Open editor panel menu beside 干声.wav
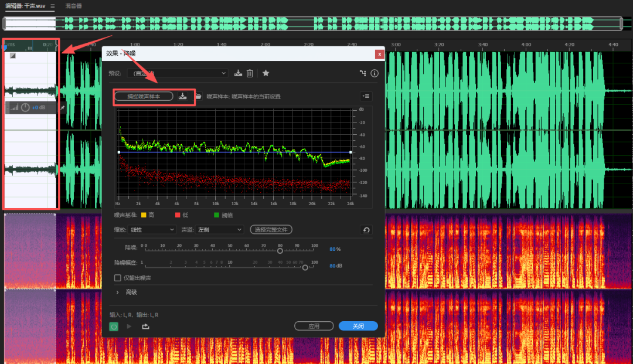Viewport: 633px width, 364px height. pos(53,6)
